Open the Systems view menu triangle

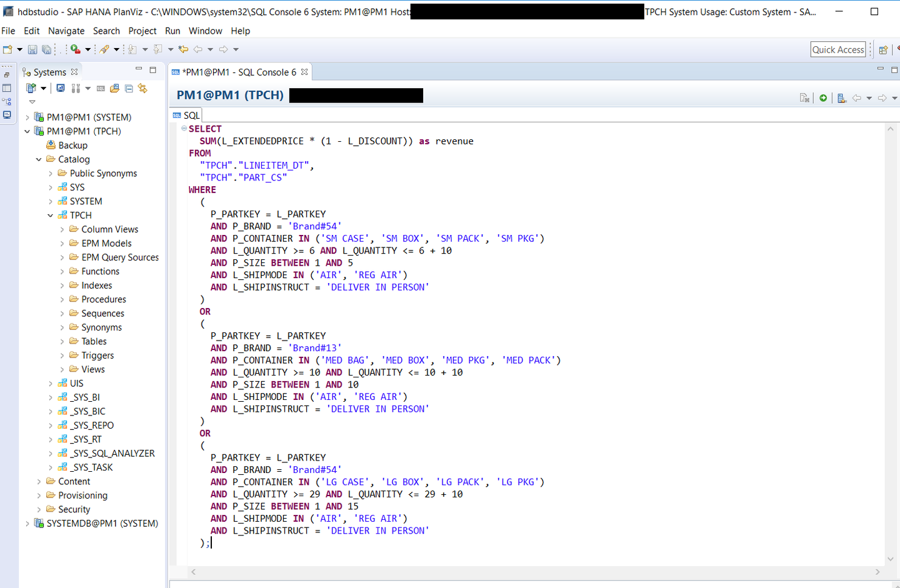(32, 102)
